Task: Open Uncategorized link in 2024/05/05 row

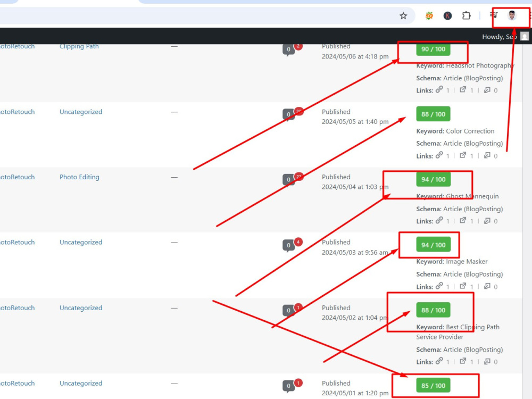Action: 81,112
